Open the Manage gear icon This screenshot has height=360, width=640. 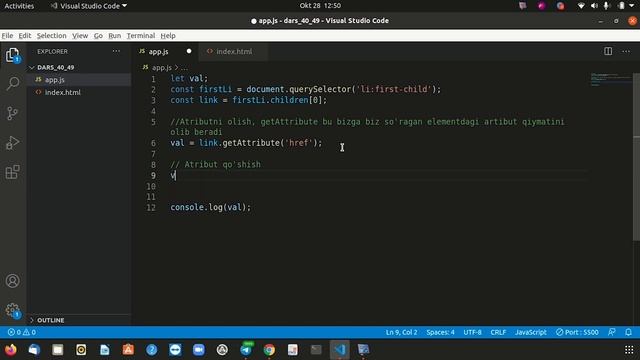tap(13, 310)
